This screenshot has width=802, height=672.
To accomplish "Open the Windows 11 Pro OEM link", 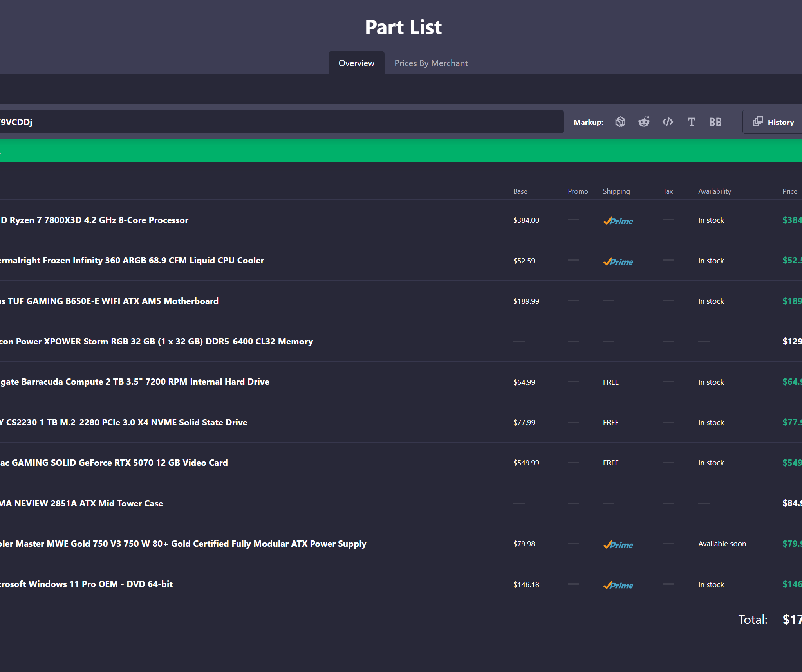I will [87, 584].
